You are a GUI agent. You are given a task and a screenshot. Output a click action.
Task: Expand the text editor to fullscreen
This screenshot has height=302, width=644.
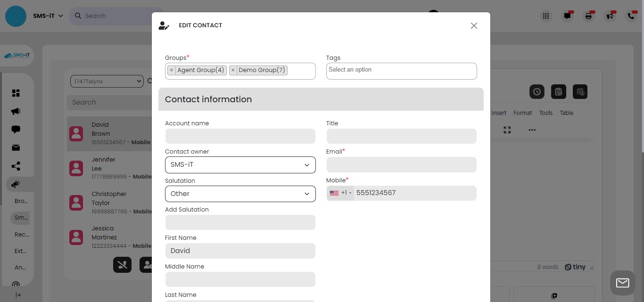tap(507, 130)
